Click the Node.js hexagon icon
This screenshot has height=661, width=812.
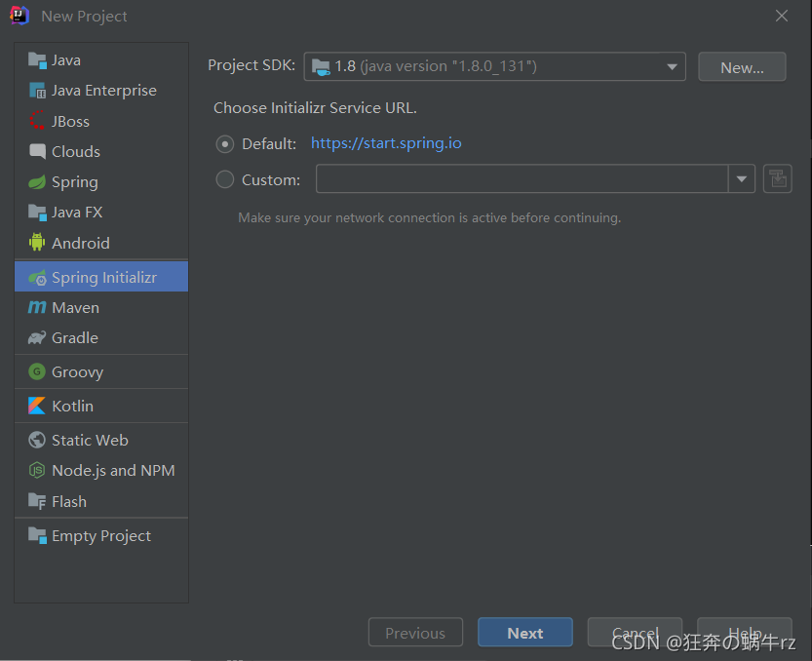tap(37, 470)
